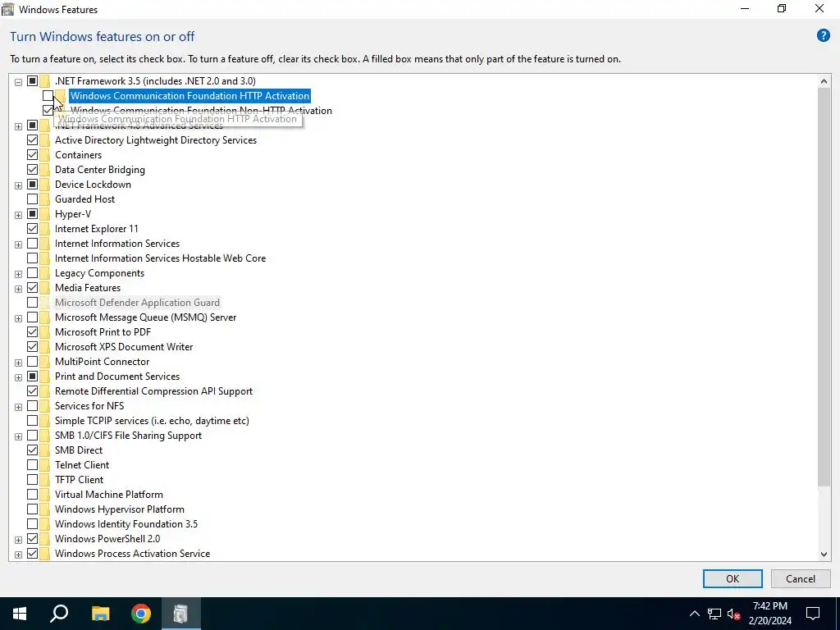
Task: Uncheck Microsoft Print to PDF
Action: pos(32,332)
